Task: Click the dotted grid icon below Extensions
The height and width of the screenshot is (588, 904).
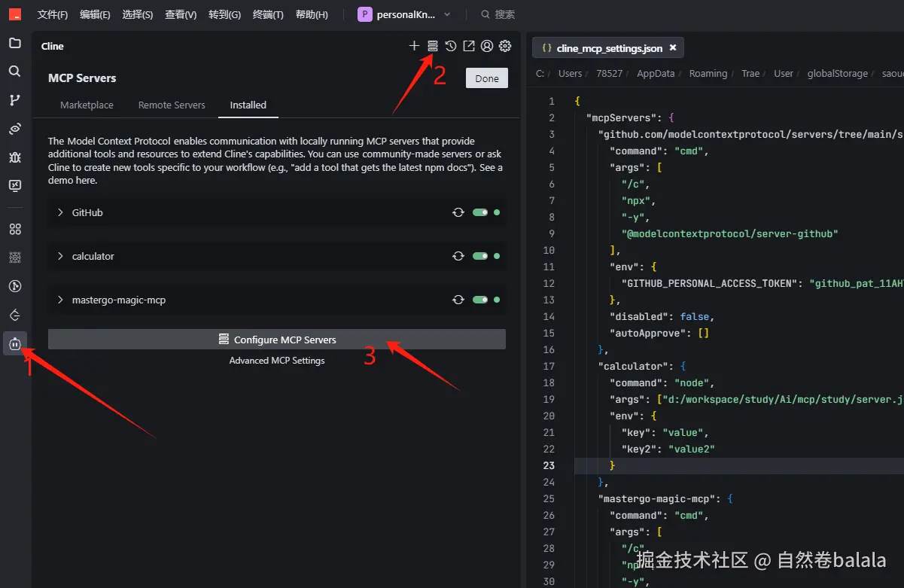Action: 14,257
